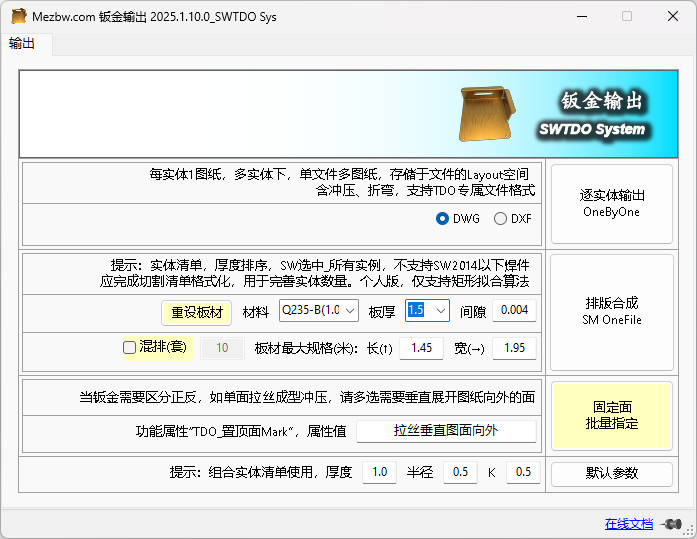The height and width of the screenshot is (539, 697).
Task: Select the DWG output format
Action: point(443,219)
